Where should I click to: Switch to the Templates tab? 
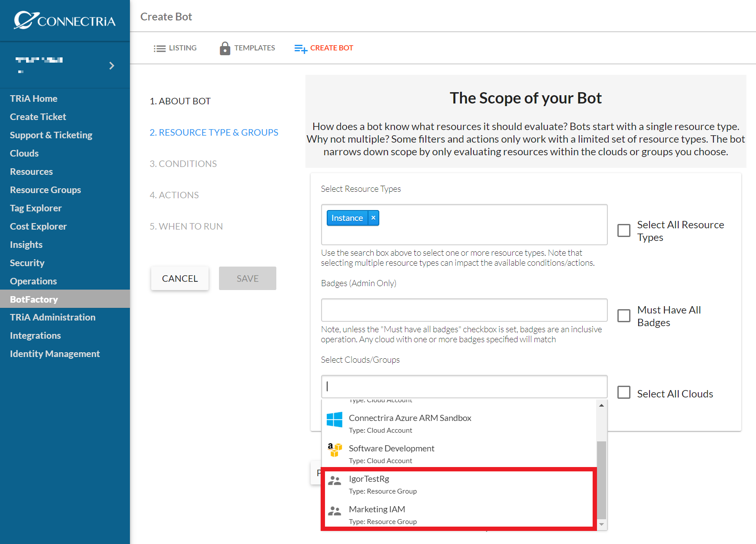(247, 48)
